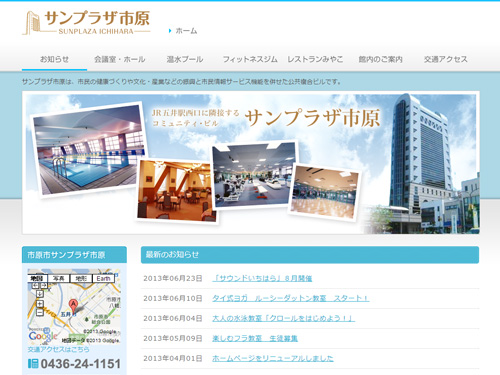Zoom in the Google map with plus button

pos(40,304)
